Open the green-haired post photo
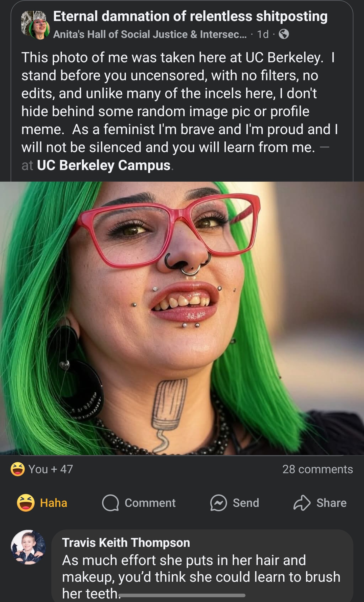The height and width of the screenshot is (602, 364). [x=182, y=318]
